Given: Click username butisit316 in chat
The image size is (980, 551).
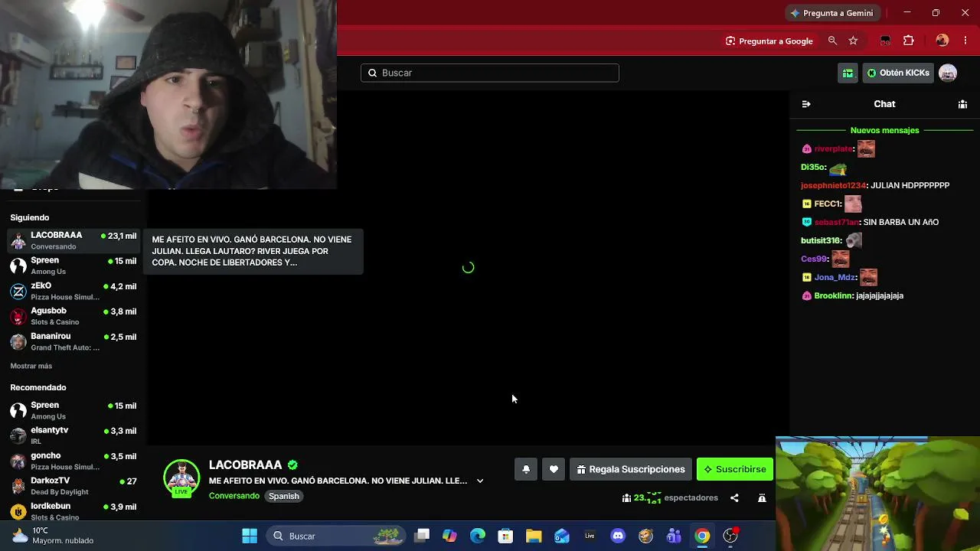Looking at the screenshot, I should coord(822,240).
